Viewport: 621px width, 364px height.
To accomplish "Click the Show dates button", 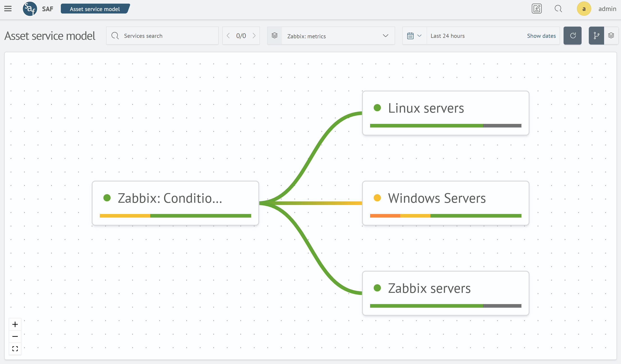I will 541,36.
